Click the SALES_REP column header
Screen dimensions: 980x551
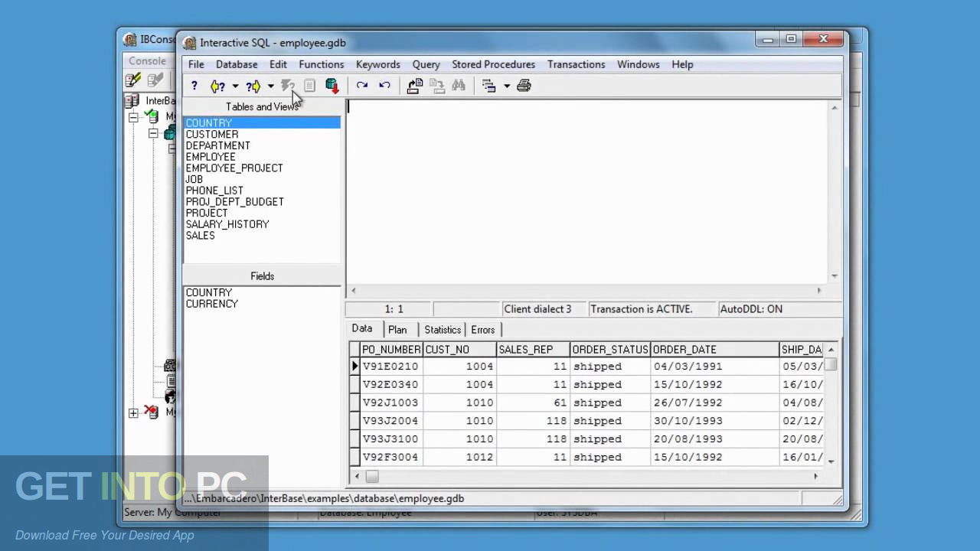pos(533,350)
